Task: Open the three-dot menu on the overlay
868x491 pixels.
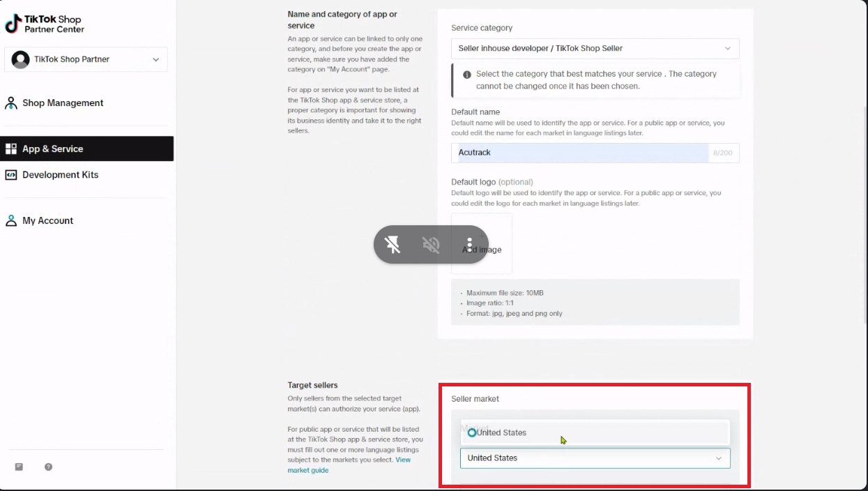Action: (x=469, y=245)
